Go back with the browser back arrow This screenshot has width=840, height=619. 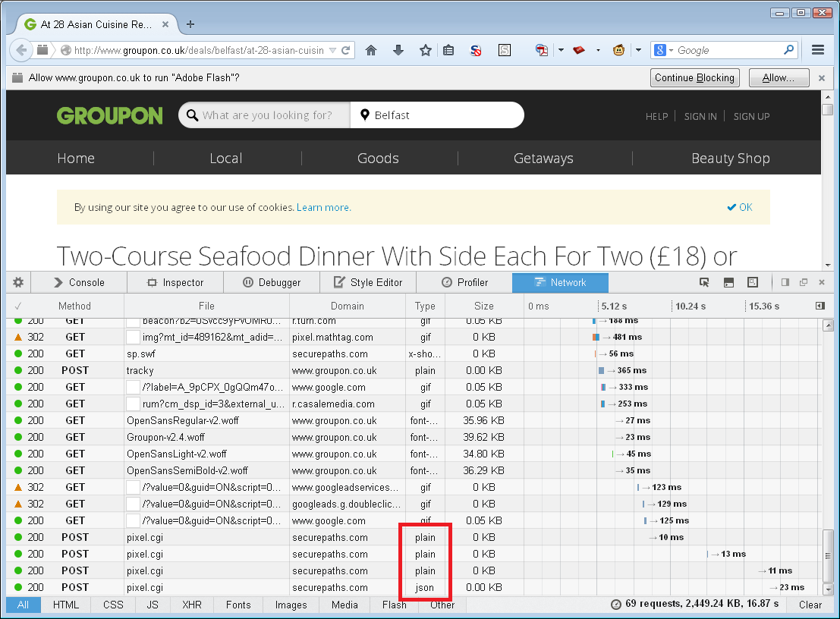21,50
